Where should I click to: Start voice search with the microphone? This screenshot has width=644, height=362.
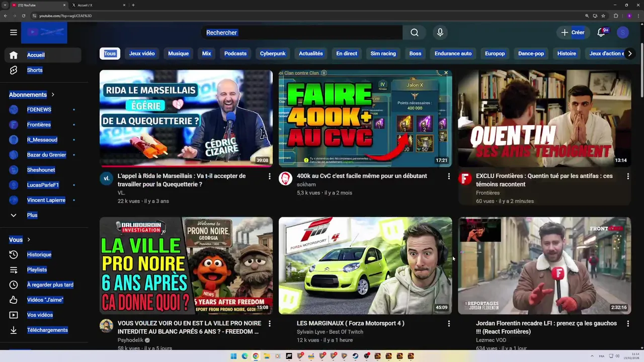440,33
